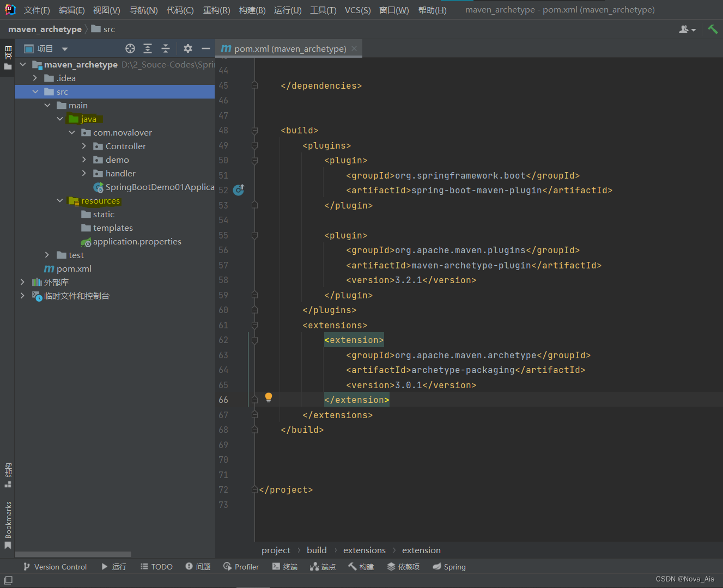
Task: Open the user account avatar dropdown
Action: point(687,29)
